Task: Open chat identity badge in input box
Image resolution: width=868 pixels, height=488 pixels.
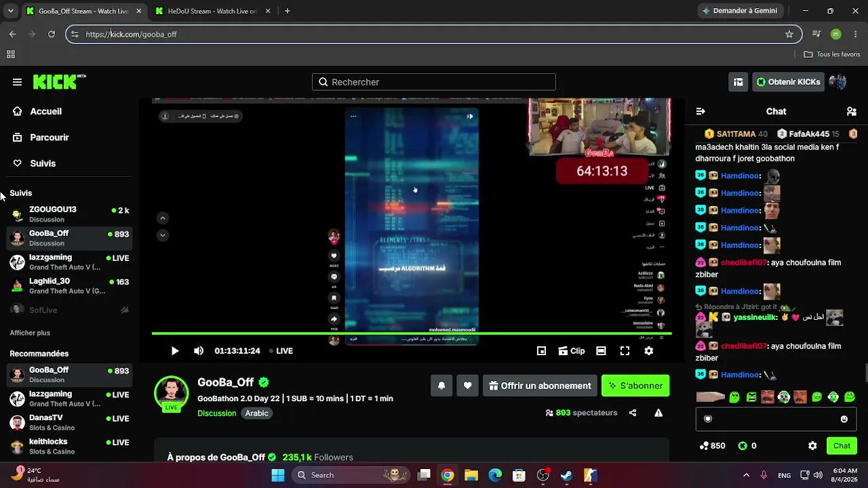Action: tap(708, 419)
